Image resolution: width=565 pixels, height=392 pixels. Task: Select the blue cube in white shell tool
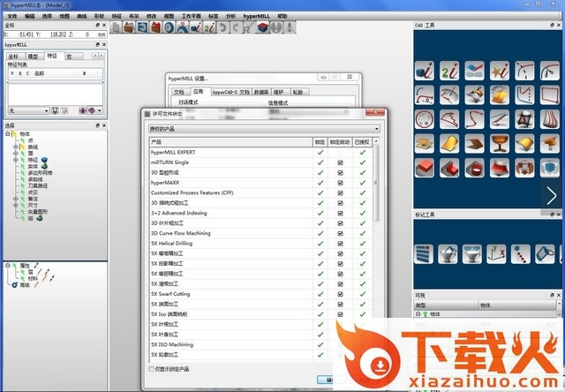(549, 168)
